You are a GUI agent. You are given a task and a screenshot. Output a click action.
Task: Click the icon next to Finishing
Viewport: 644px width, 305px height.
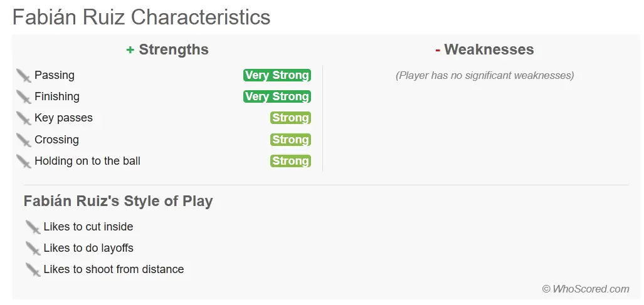pos(24,97)
